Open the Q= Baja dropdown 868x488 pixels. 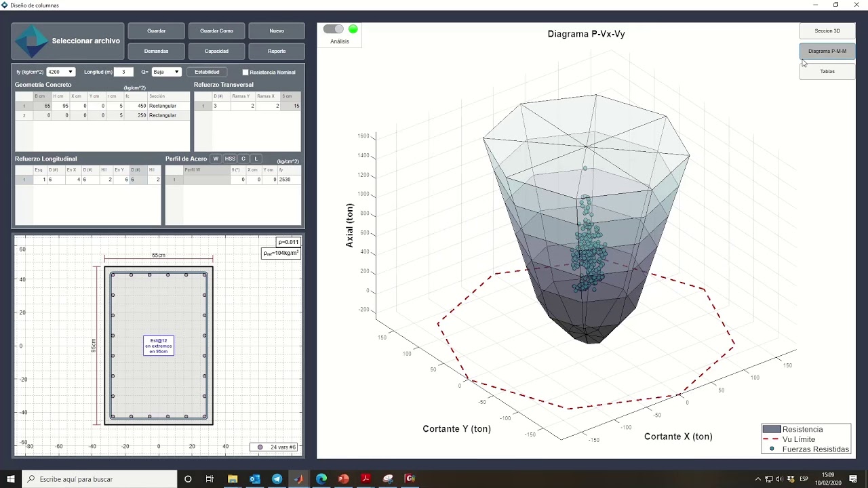click(166, 72)
